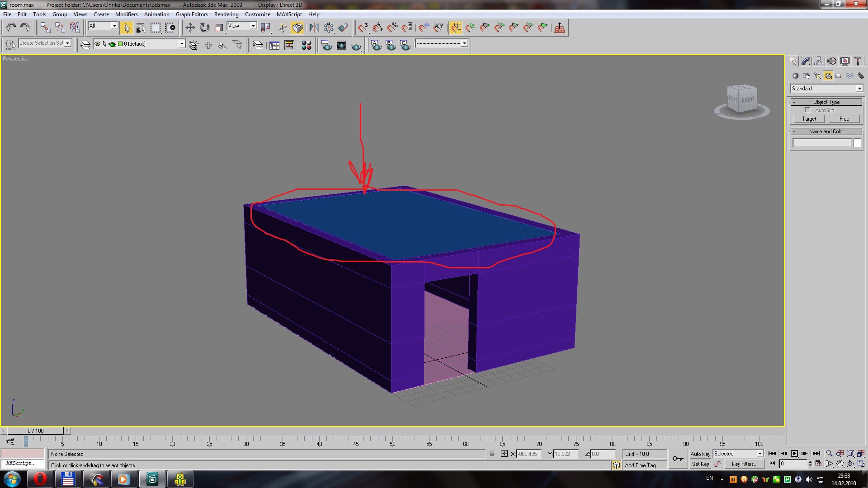Switch to the Modify panel tab
Image resolution: width=868 pixels, height=488 pixels.
coord(806,61)
